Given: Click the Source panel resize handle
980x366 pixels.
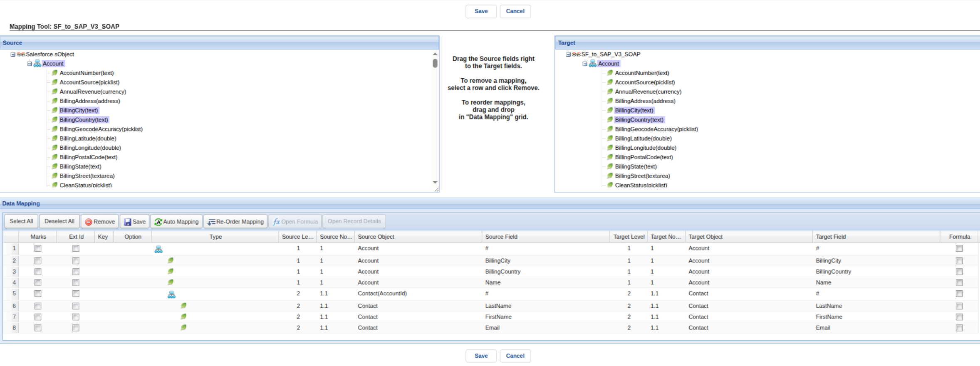Looking at the screenshot, I should 436,190.
